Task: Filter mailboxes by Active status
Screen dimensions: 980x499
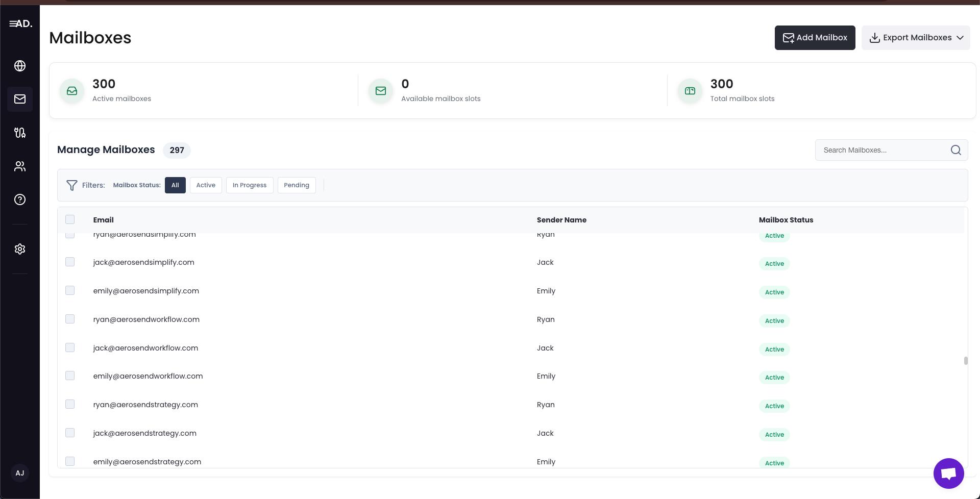Action: [206, 185]
